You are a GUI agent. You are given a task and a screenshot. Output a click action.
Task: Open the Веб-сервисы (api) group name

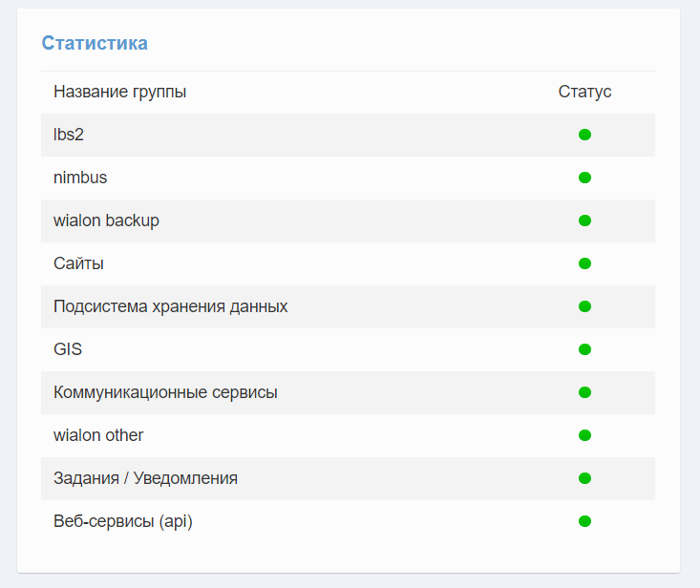click(122, 521)
